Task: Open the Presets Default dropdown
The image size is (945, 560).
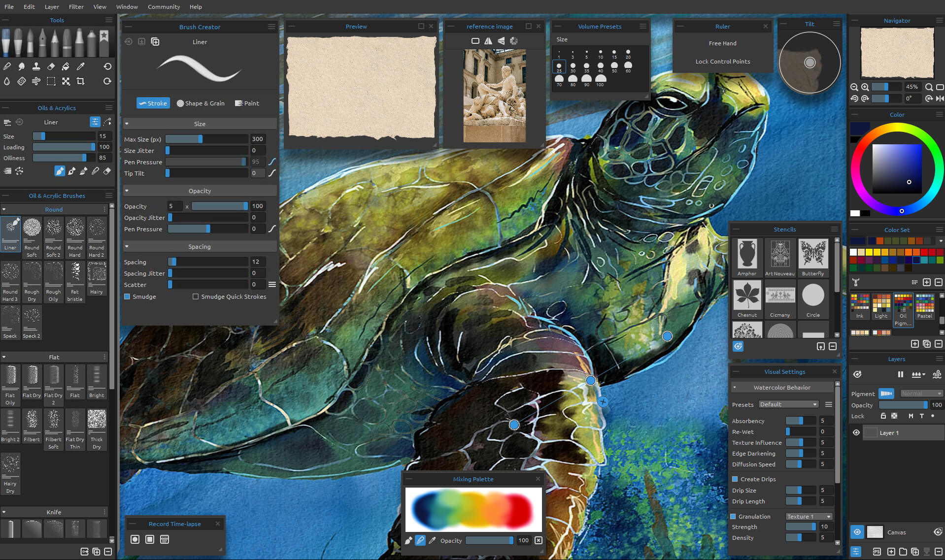Action: [788, 404]
